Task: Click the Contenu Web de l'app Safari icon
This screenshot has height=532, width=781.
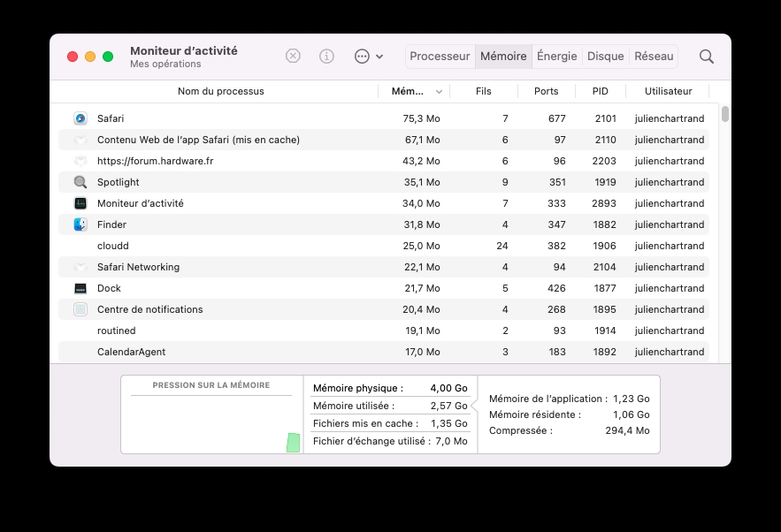Action: (80, 140)
